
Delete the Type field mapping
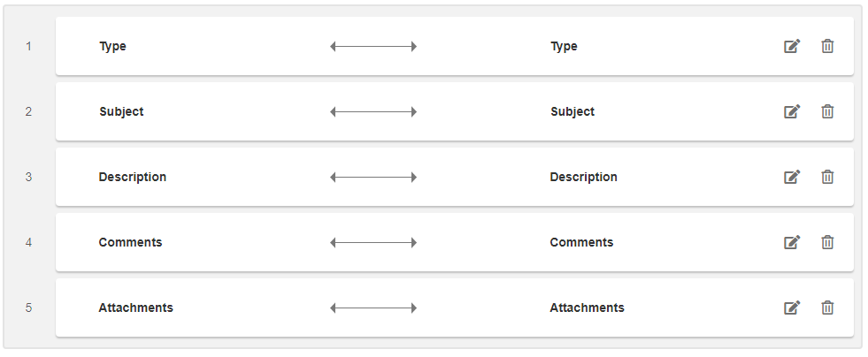point(827,46)
